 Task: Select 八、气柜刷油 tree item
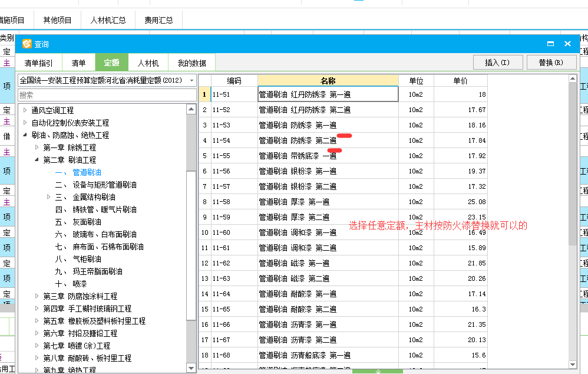coord(78,259)
